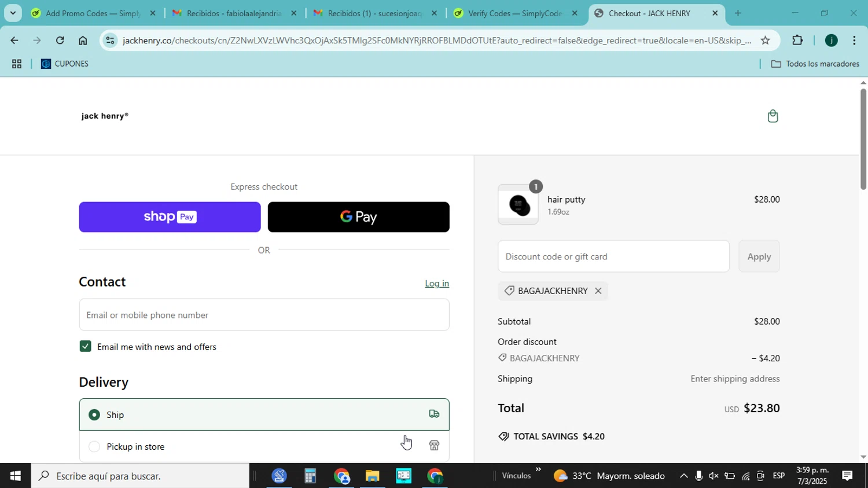Close the Add Promo Codes tab
This screenshot has width=868, height=488.
153,13
